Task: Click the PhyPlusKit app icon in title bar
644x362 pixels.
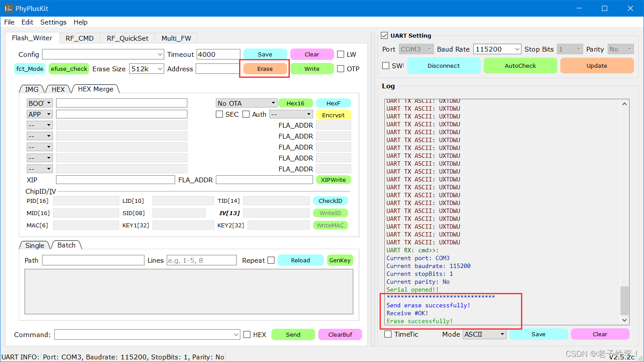Action: (x=8, y=8)
